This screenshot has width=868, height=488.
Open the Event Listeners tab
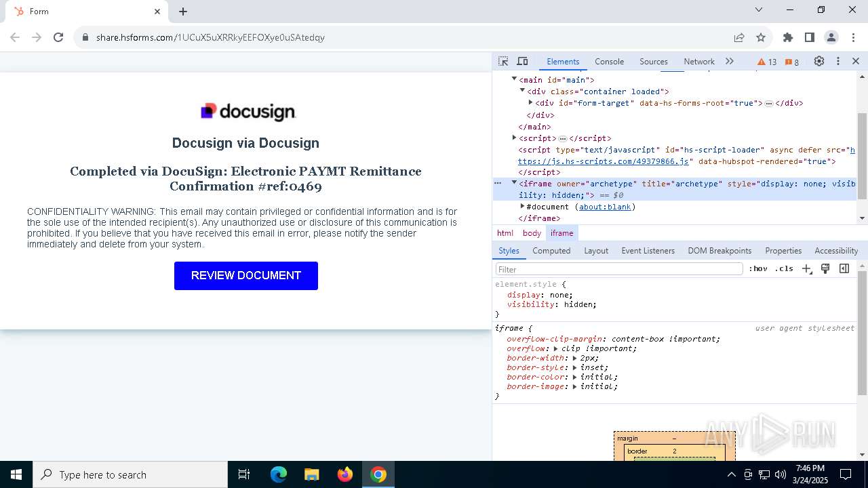tap(648, 250)
